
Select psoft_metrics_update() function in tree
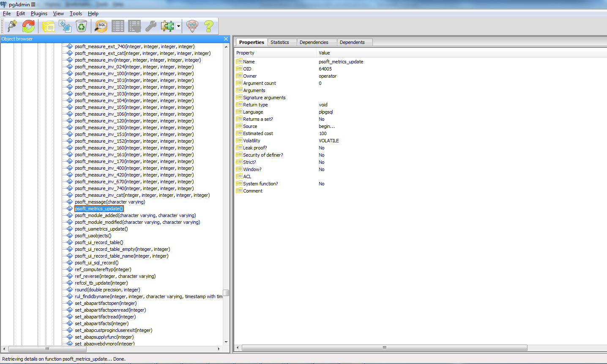pyautogui.click(x=99, y=209)
